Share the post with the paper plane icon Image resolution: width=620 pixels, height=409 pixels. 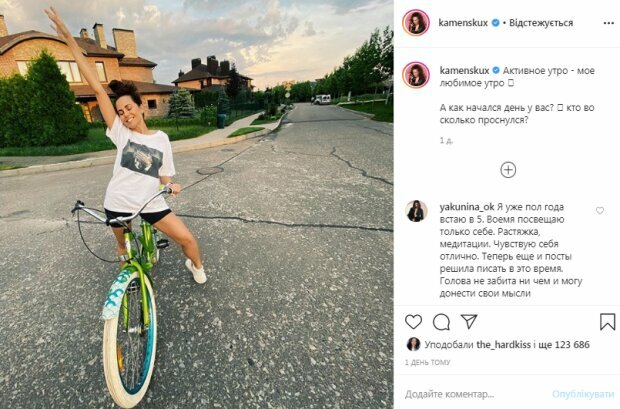pyautogui.click(x=469, y=322)
